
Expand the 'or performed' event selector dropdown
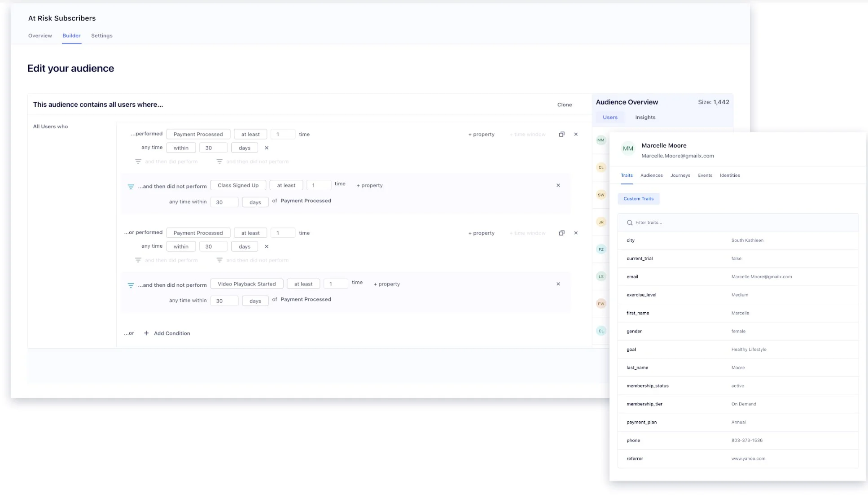(x=198, y=232)
